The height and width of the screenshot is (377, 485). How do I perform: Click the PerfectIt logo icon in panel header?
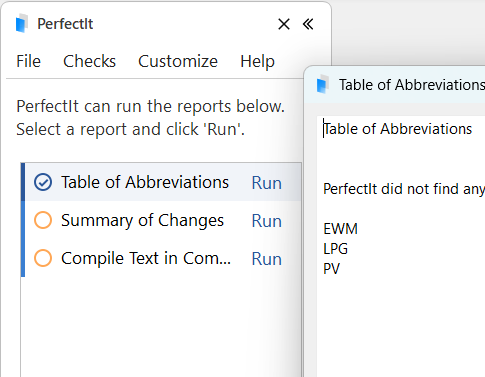click(x=22, y=23)
